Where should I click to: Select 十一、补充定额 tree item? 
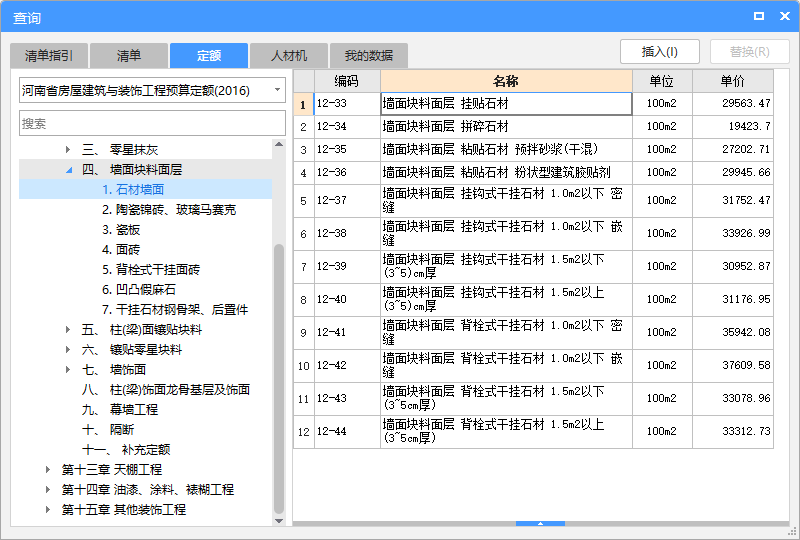coord(126,449)
